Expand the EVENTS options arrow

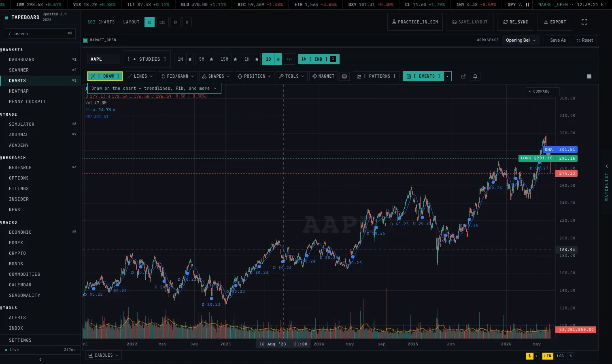pos(448,76)
